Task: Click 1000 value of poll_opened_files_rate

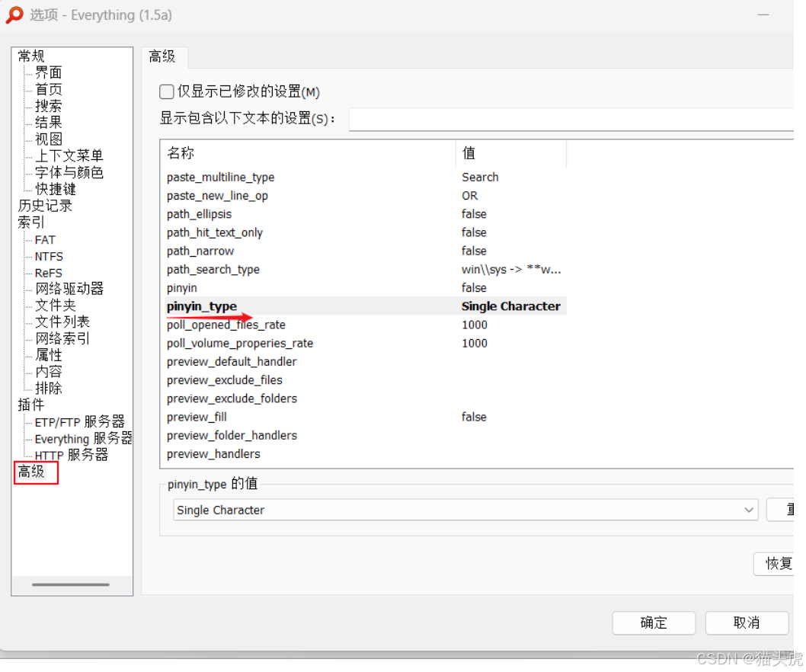Action: pos(475,325)
